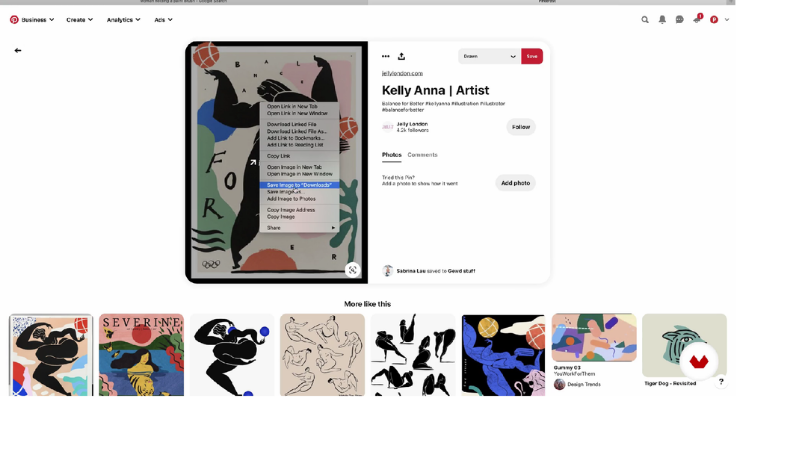This screenshot has height=450, width=800.
Task: Open the SEVERINE pin thumbnail
Action: click(141, 355)
